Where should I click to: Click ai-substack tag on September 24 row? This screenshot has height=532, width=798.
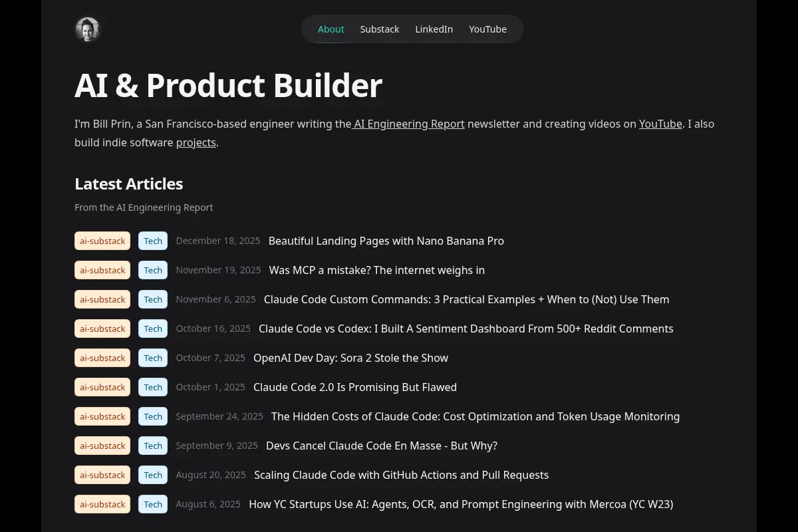point(102,416)
